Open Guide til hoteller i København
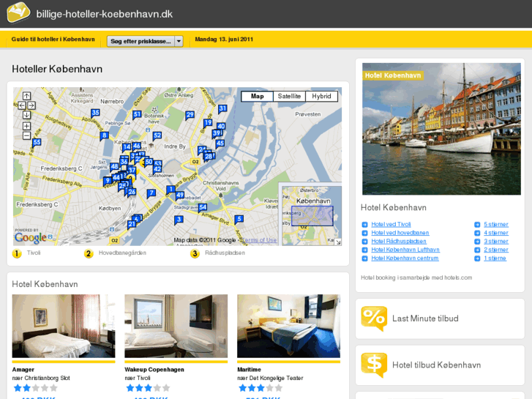Image resolution: width=532 pixels, height=399 pixels. pos(53,39)
